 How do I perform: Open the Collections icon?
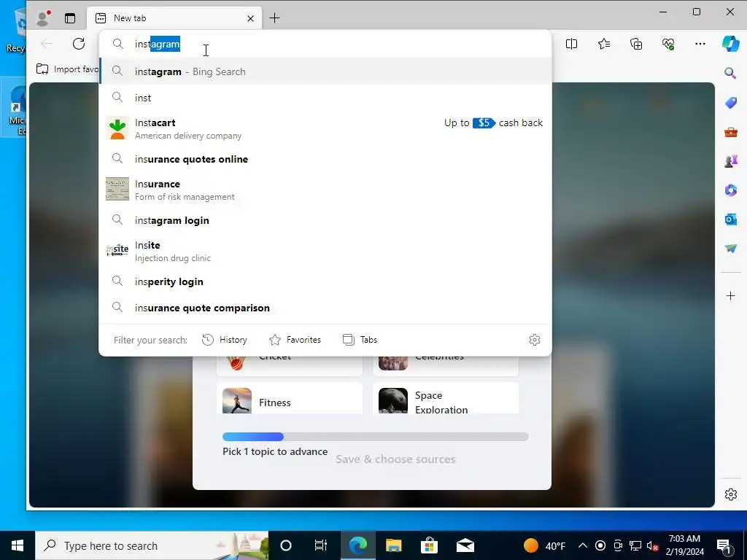[x=636, y=44]
